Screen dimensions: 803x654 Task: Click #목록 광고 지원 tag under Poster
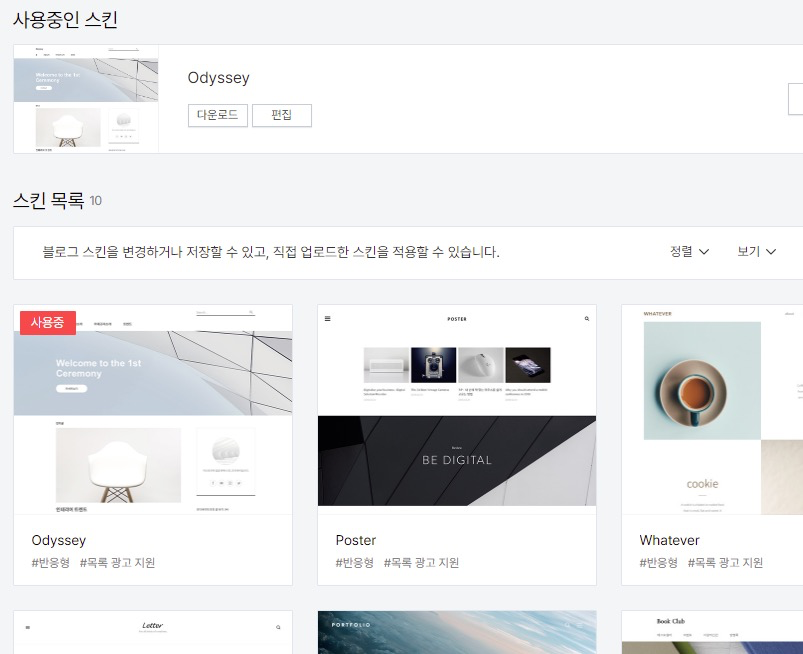point(421,563)
